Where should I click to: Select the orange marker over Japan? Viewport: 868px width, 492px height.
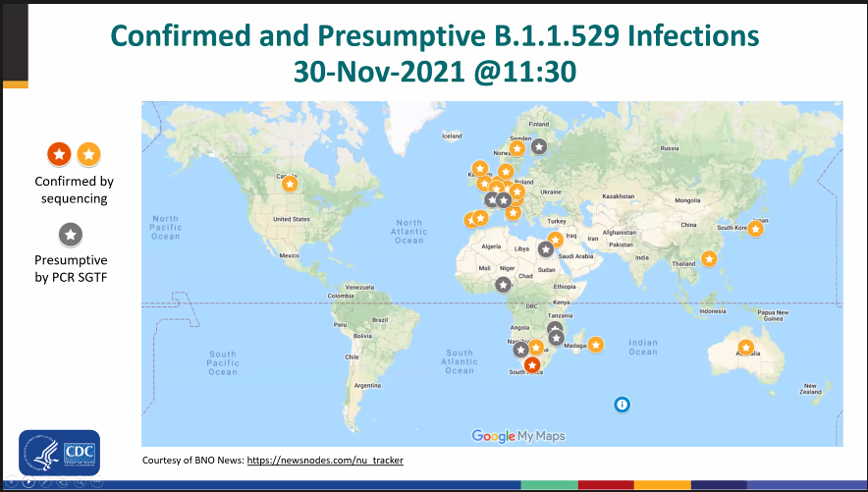point(755,229)
